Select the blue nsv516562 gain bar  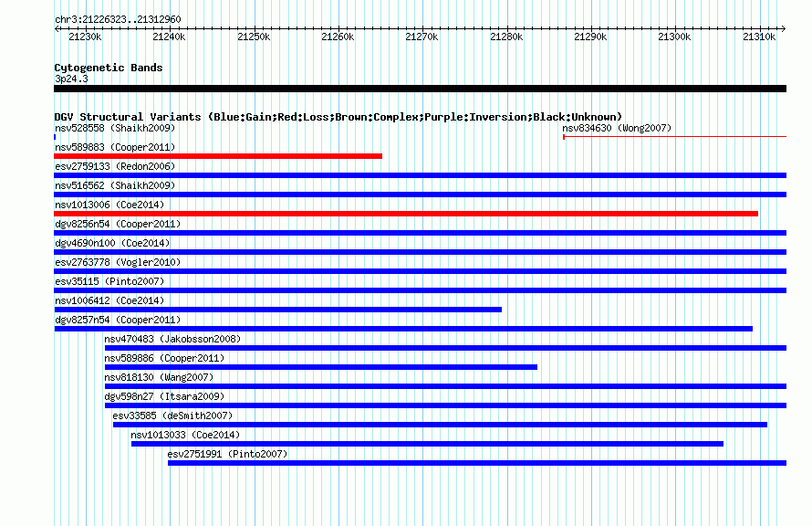pos(421,195)
